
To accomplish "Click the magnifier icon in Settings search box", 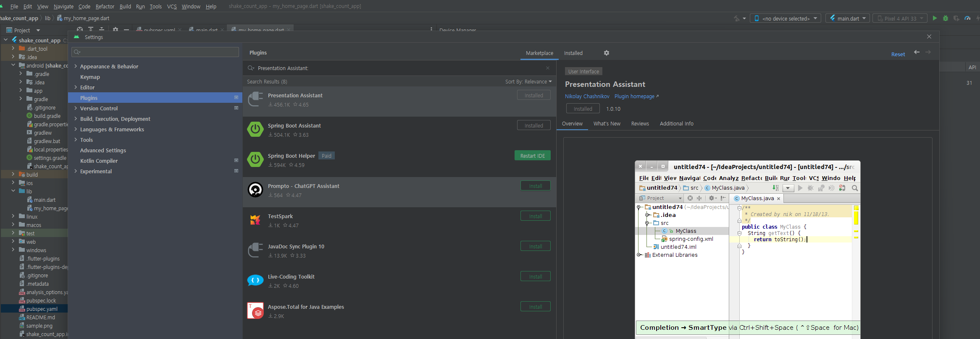I will pos(77,52).
